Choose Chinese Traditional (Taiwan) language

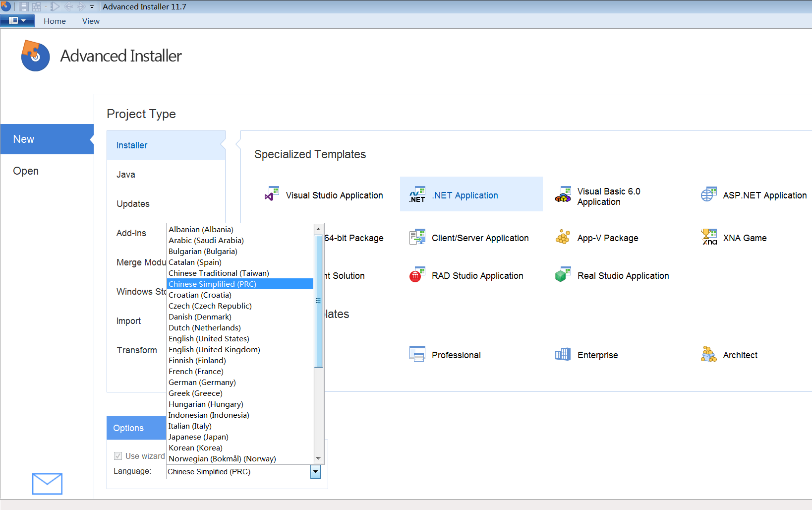pos(240,273)
